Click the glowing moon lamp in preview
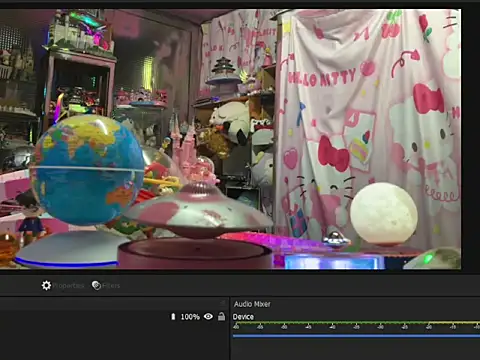Viewport: 480px width, 360px height. 384,213
